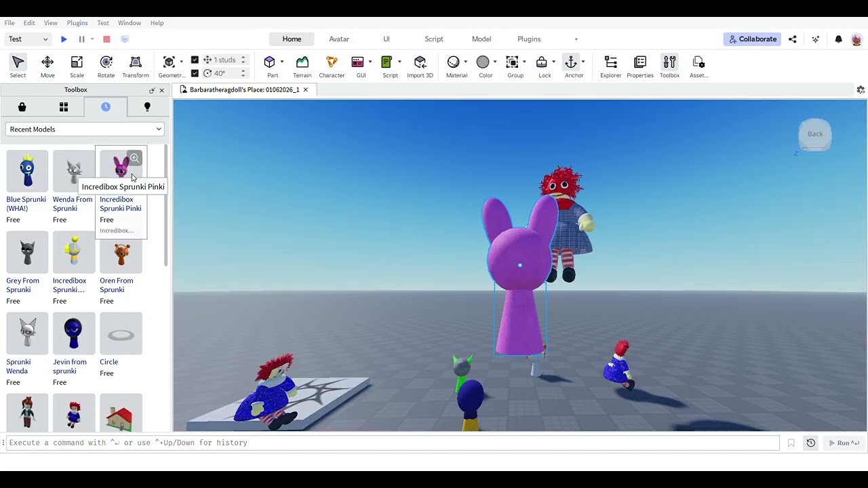Open the Asset Manager
The image size is (868, 488).
(698, 66)
